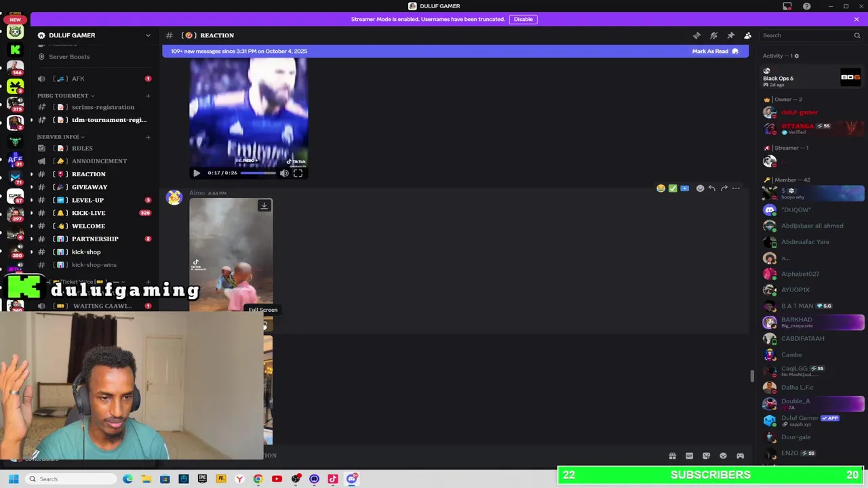Viewport: 868px width, 488px height.
Task: Seek on the video progress bar
Action: coord(258,173)
